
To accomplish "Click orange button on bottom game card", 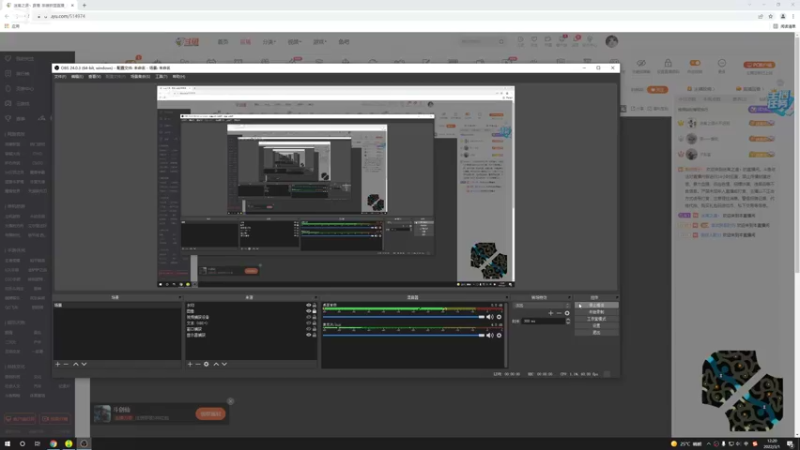I will coord(210,414).
